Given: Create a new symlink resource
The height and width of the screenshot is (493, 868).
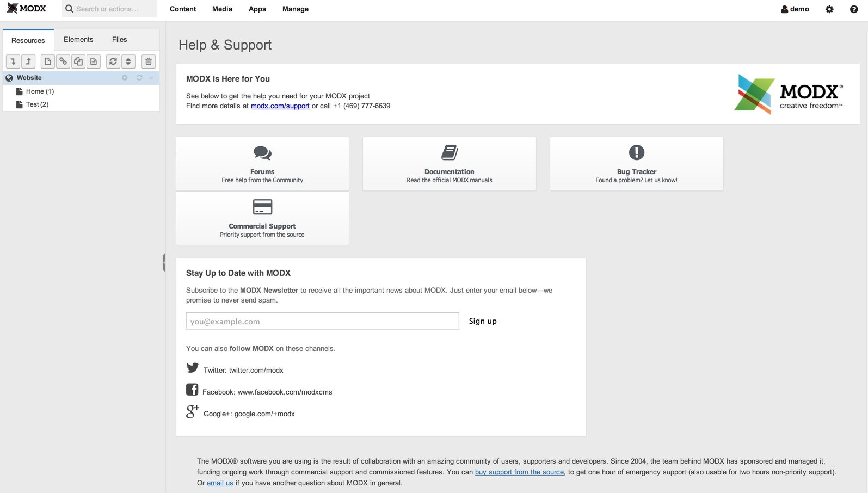Looking at the screenshot, I should [78, 61].
